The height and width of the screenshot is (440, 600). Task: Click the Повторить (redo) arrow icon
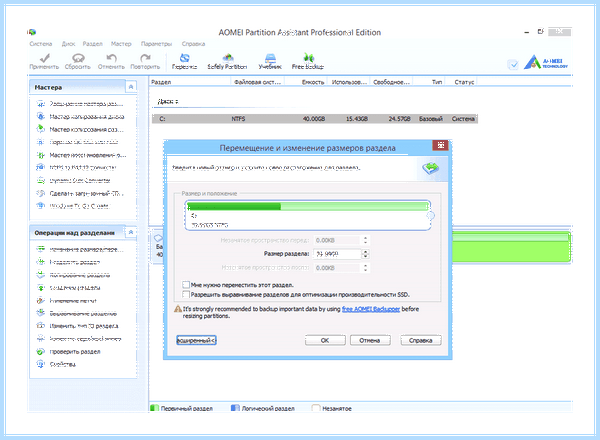pos(145,58)
